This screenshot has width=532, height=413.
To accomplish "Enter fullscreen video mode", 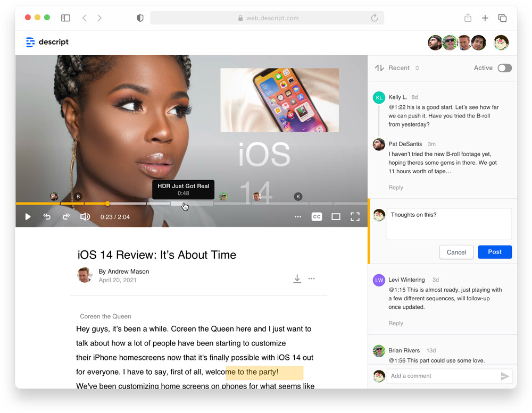I will [x=355, y=217].
